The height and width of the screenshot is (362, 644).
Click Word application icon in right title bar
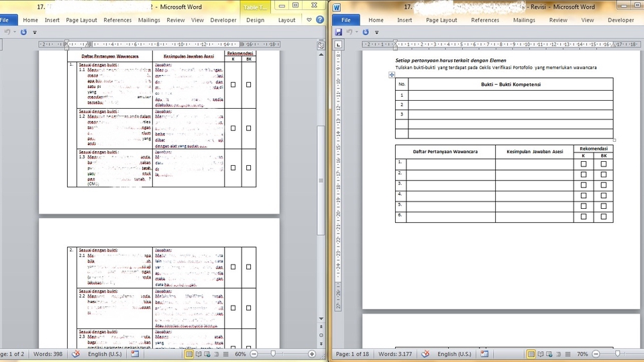[x=337, y=7]
